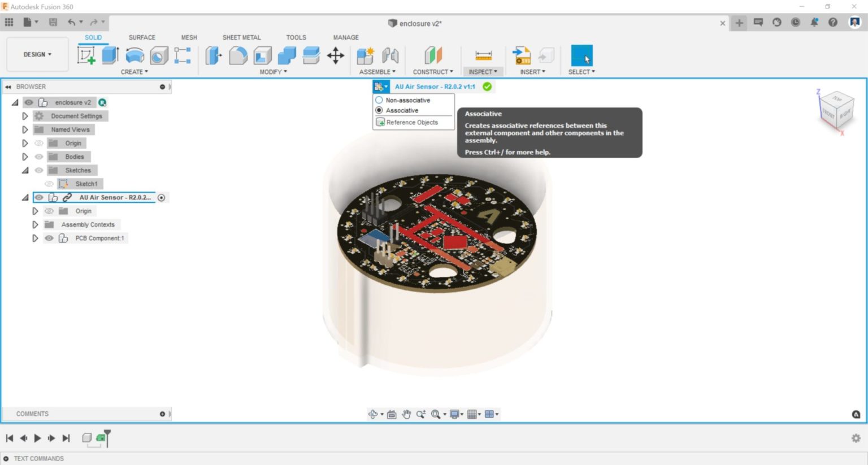Select the Non-associative radio button

[x=379, y=99]
